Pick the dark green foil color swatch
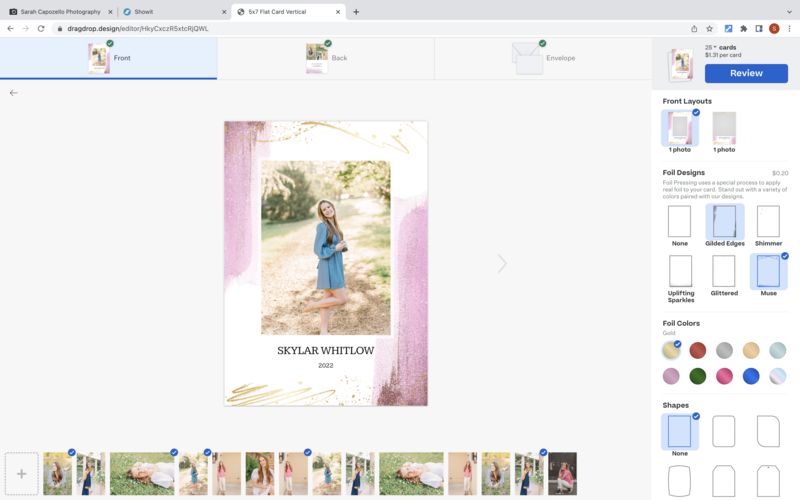Screen dimensions: 800x500 698,376
